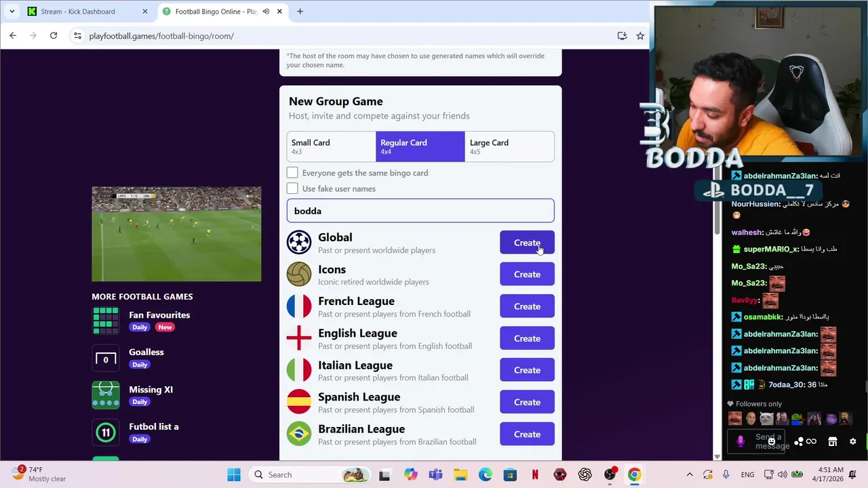Open a new browser tab
The image size is (868, 488).
(x=300, y=12)
